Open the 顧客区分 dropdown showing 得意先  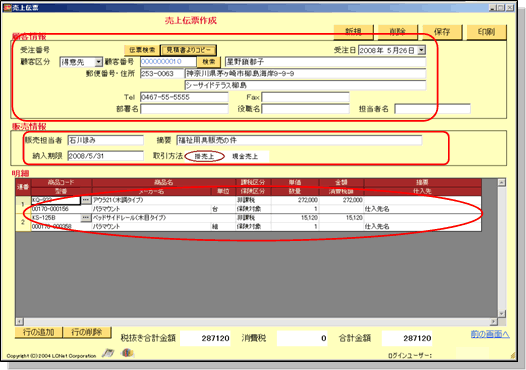coord(98,62)
